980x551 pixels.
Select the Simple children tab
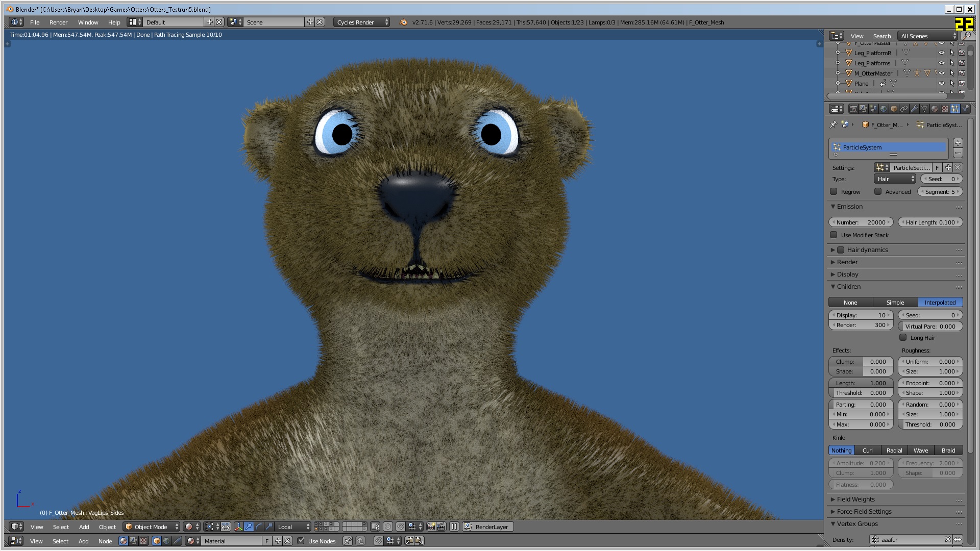pos(895,303)
